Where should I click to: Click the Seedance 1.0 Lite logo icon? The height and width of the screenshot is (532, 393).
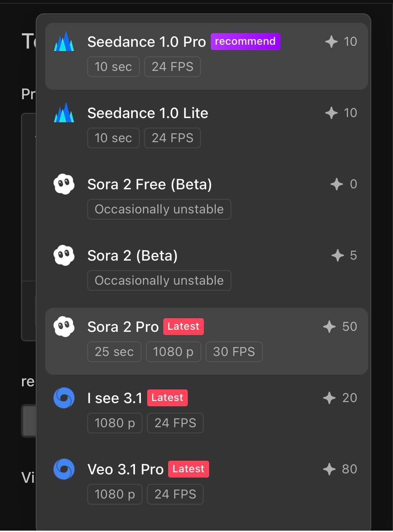(64, 112)
